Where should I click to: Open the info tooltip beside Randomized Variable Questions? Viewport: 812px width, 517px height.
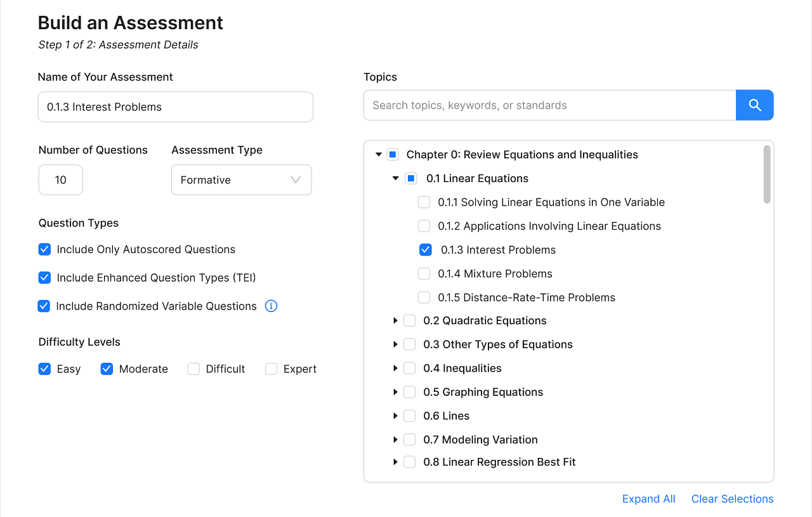(x=271, y=306)
